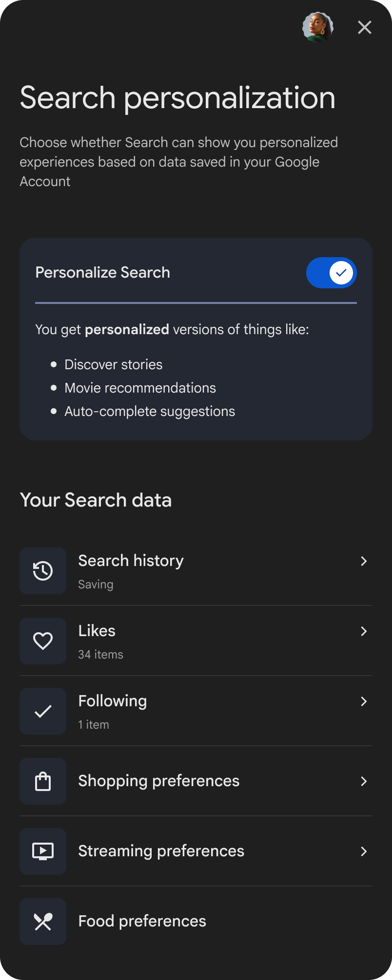Screen dimensions: 392x980
Task: Open the Search history entry
Action: (131, 561)
